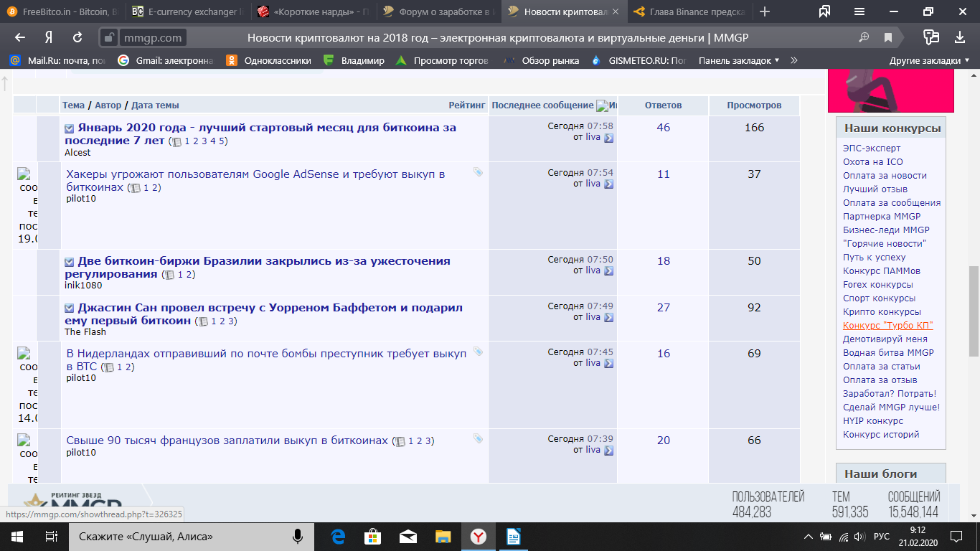
Task: Expand the "Панель закладок" bookmarks dropdown
Action: point(739,61)
